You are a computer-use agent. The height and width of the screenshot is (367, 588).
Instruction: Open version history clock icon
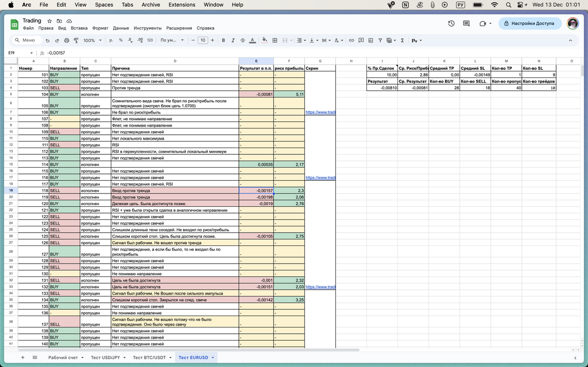451,23
